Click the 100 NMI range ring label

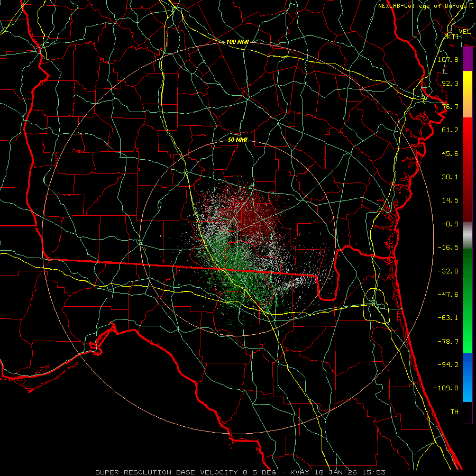tap(237, 42)
